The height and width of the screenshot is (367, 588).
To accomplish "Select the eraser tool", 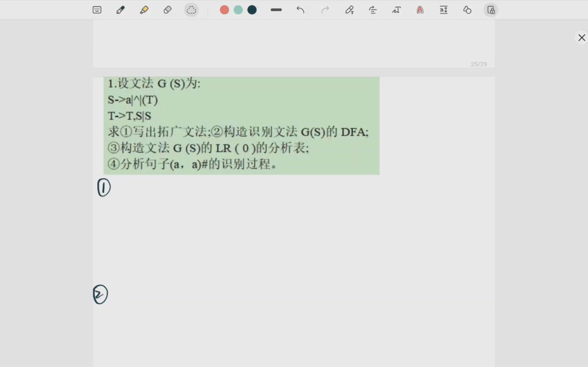I will 167,10.
